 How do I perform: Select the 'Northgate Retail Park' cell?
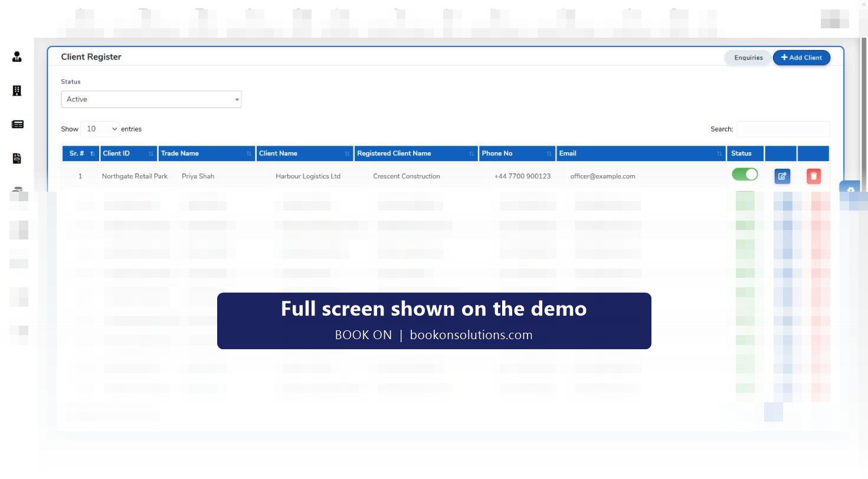pyautogui.click(x=135, y=176)
